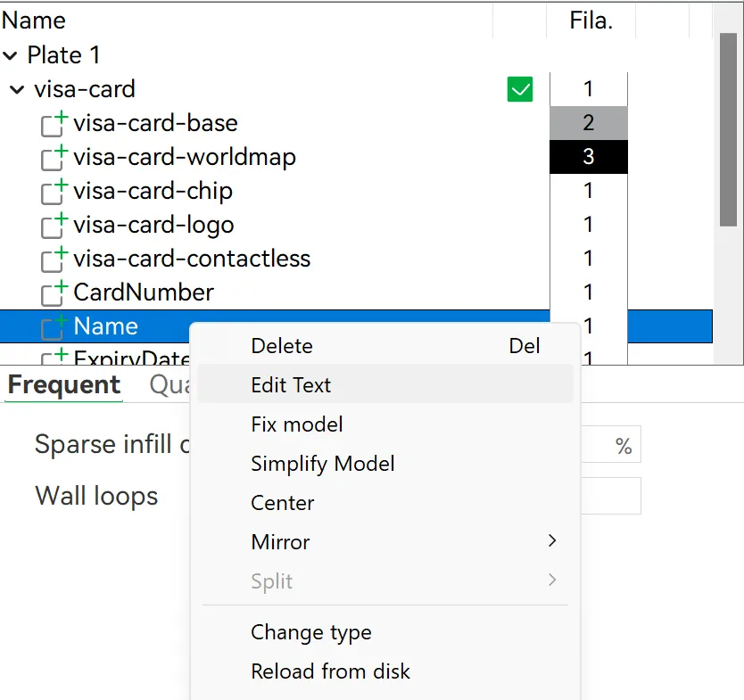Select filament cell showing 3 for visa-card-chip

(590, 157)
